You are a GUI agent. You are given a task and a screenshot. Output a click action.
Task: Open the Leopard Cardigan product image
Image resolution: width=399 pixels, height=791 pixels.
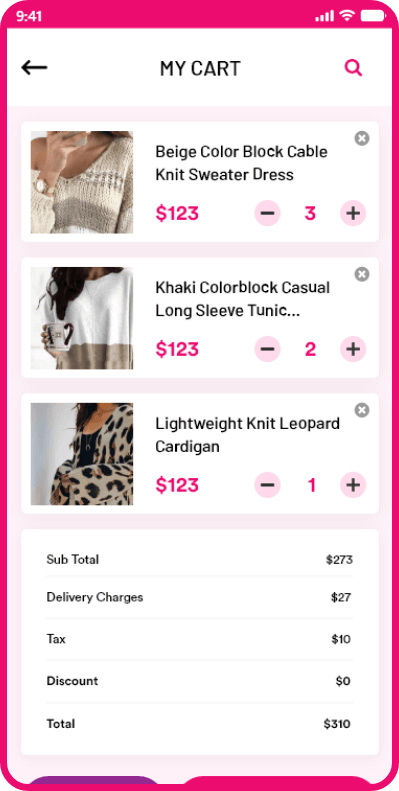click(x=82, y=454)
